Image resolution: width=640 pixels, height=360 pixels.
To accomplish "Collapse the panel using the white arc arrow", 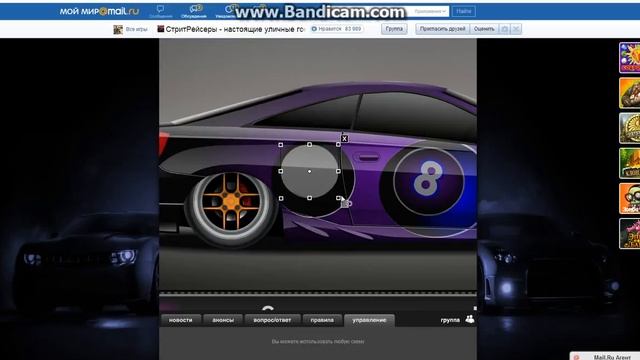I will (x=268, y=309).
